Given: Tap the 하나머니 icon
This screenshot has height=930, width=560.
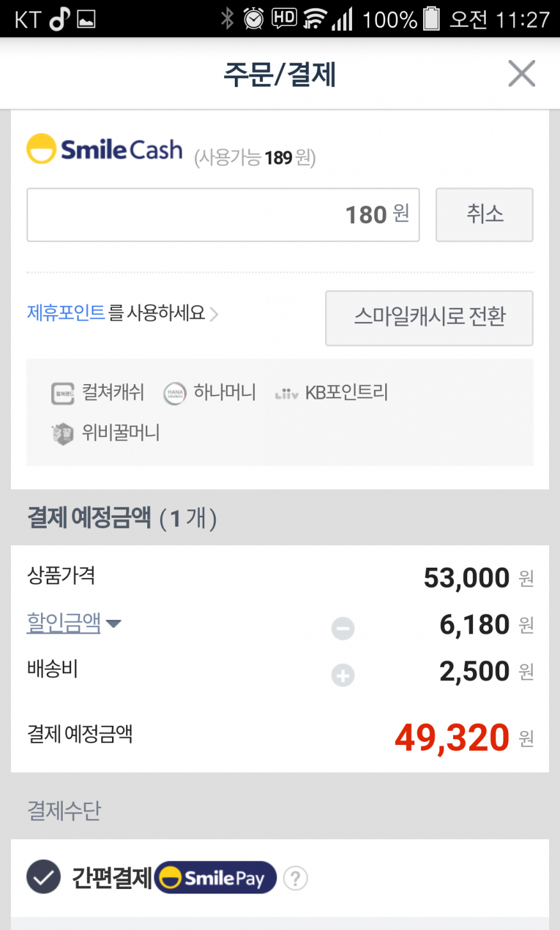Looking at the screenshot, I should point(175,393).
